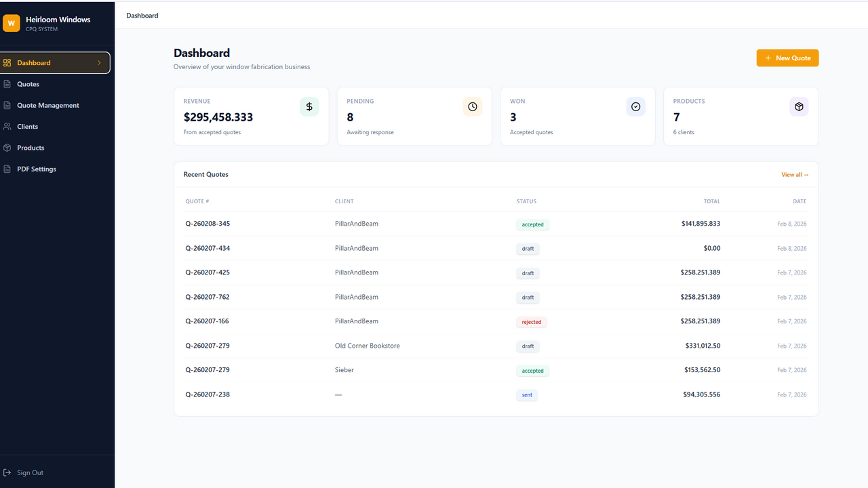Open PDF Settings from sidebar
The height and width of the screenshot is (488, 868).
(x=55, y=169)
